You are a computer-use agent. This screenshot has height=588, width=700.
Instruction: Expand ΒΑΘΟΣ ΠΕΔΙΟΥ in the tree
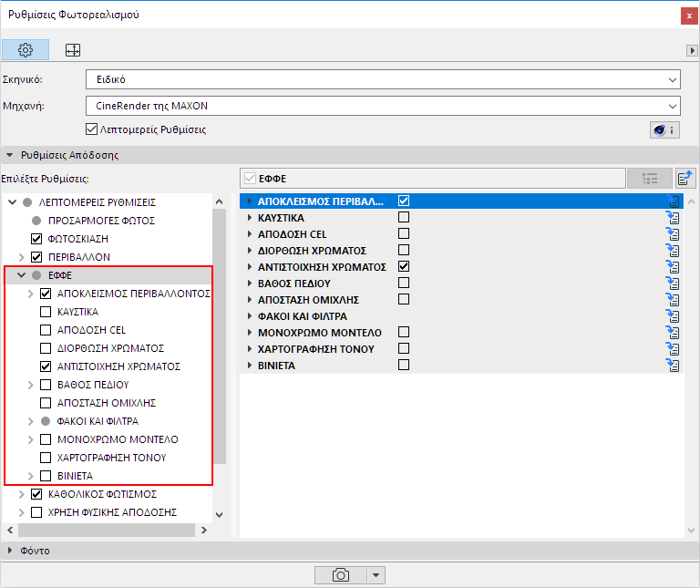pyautogui.click(x=30, y=385)
